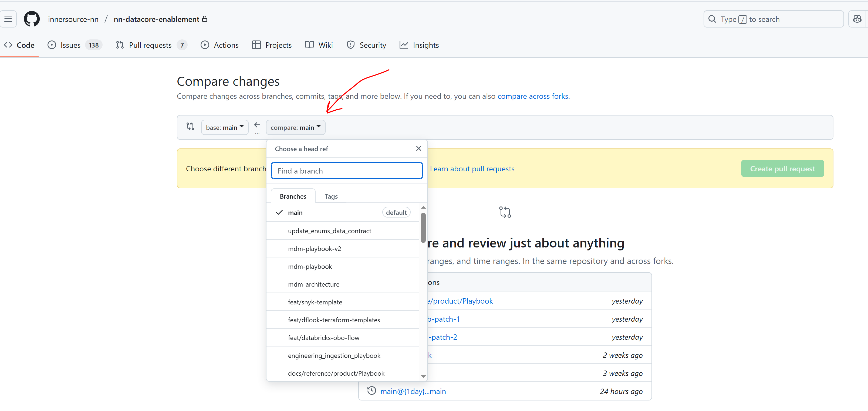The height and width of the screenshot is (411, 868).
Task: Open the innersource-nn organization link
Action: pos(73,19)
